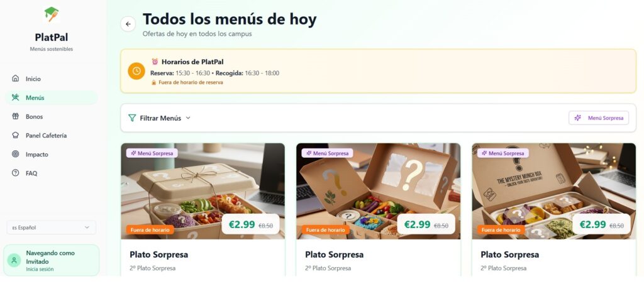Open first Plato Sorpresa card image
Viewport: 644px width, 296px height.
click(203, 191)
